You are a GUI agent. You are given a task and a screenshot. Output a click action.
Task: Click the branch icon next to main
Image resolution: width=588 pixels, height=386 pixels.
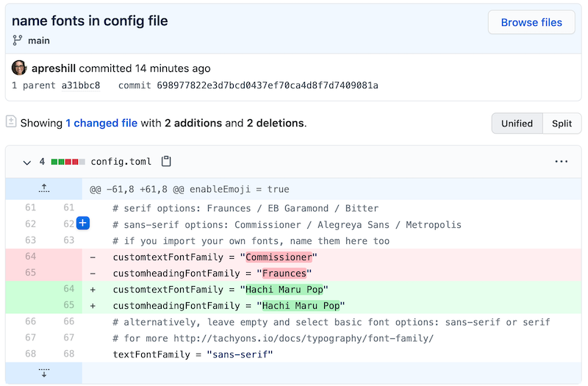[18, 40]
